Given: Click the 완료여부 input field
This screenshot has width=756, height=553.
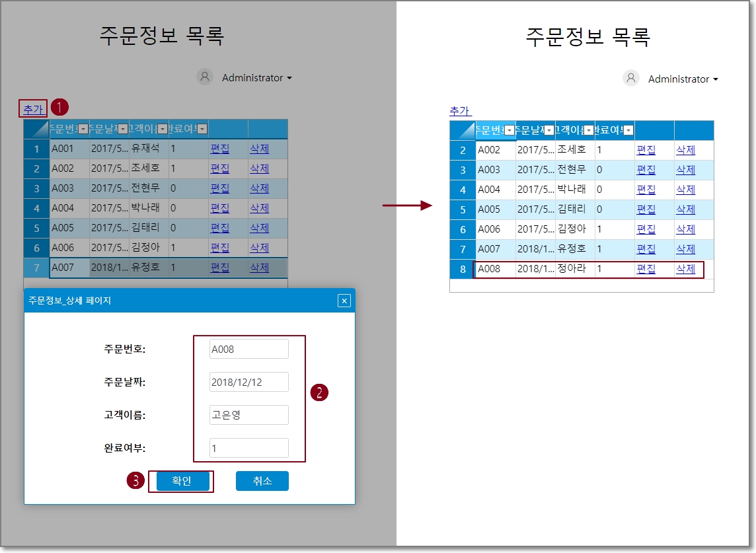Looking at the screenshot, I should point(249,448).
